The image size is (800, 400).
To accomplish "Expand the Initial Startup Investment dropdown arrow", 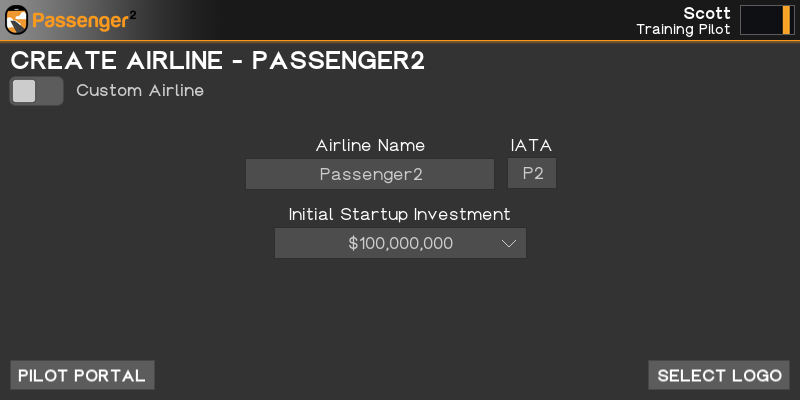I will tap(509, 243).
